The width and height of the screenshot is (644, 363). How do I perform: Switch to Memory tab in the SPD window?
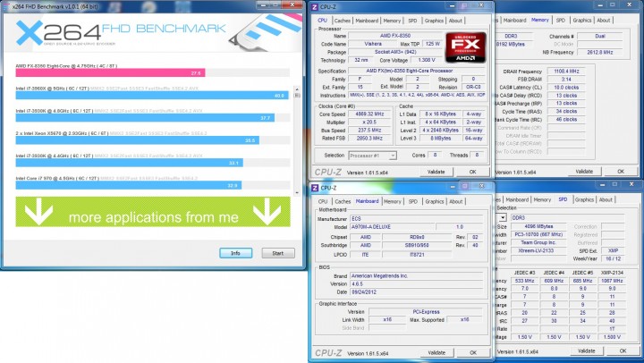[x=542, y=199]
